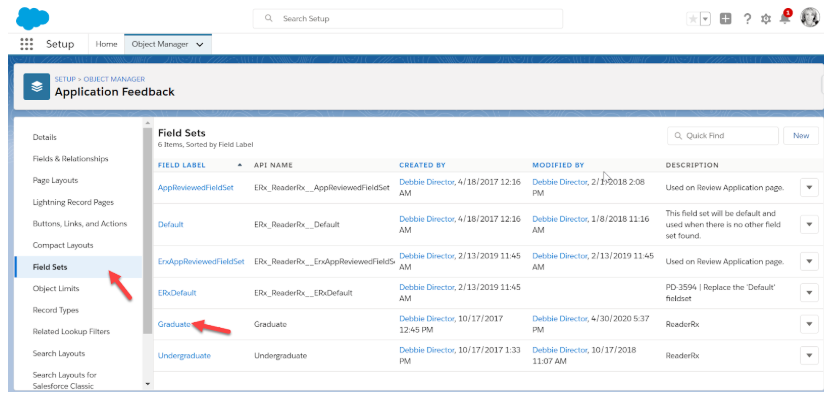Click the favorites star icon
The height and width of the screenshot is (400, 833).
692,19
